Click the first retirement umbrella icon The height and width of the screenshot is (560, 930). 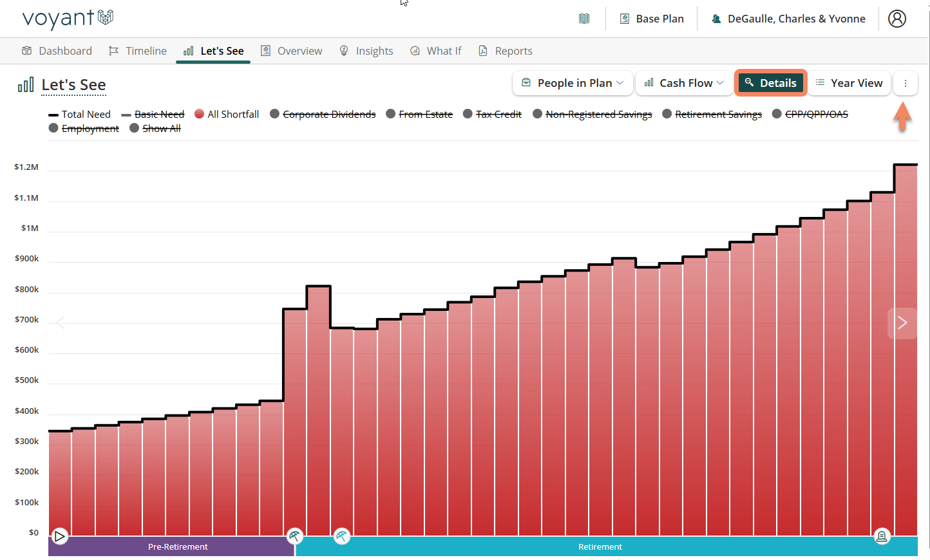294,536
